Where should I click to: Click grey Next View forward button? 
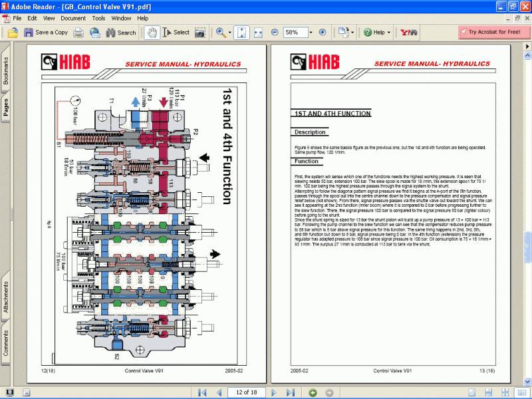pyautogui.click(x=329, y=392)
